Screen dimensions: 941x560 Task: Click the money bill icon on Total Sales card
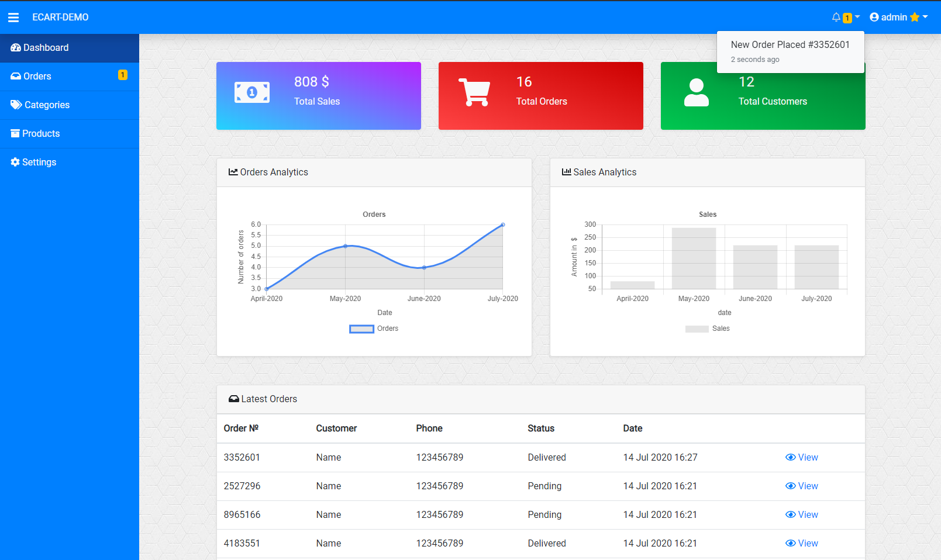pos(252,92)
